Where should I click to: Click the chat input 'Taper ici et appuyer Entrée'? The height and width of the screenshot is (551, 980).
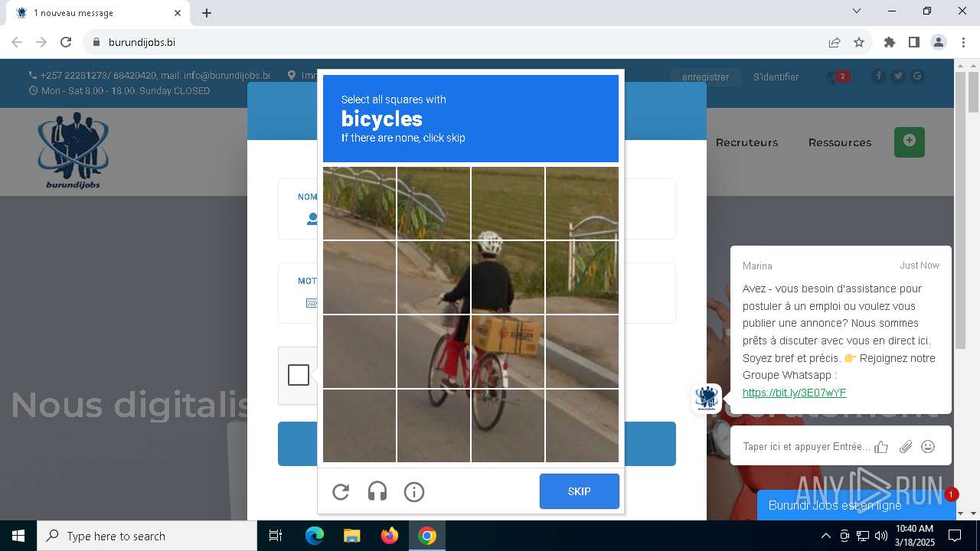[806, 446]
